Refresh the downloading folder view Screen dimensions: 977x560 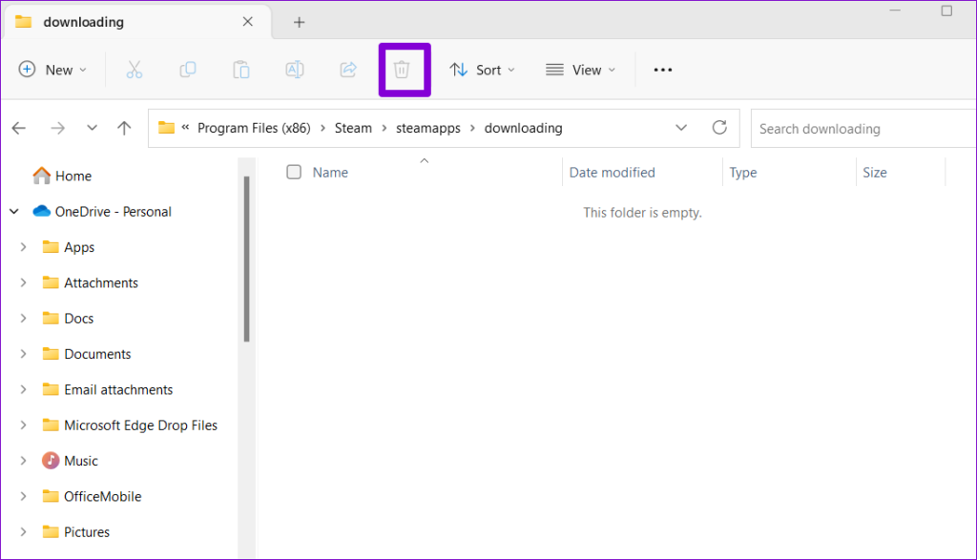(x=719, y=128)
